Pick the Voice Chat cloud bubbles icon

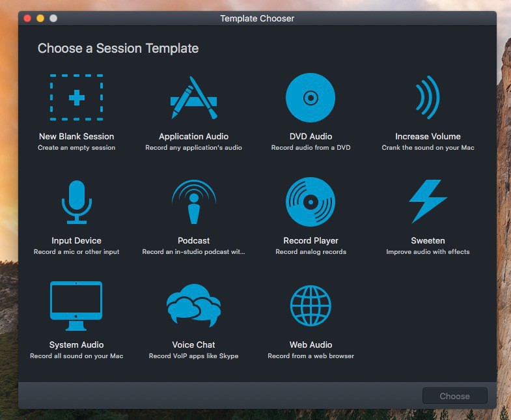[193, 305]
